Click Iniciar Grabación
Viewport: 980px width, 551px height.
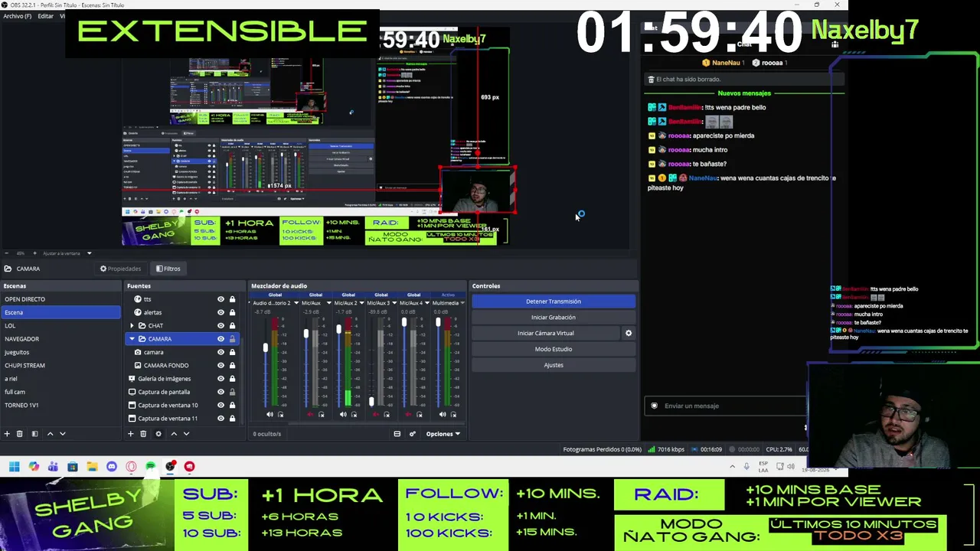click(x=553, y=318)
